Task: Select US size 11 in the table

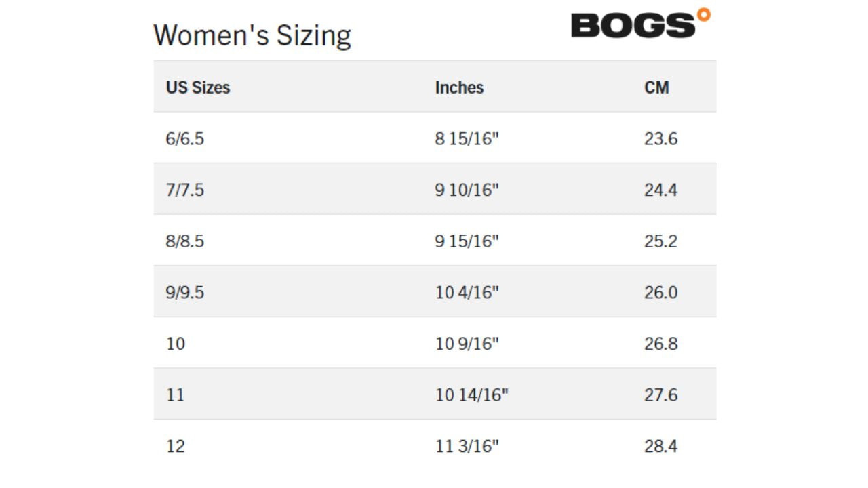Action: coord(175,395)
